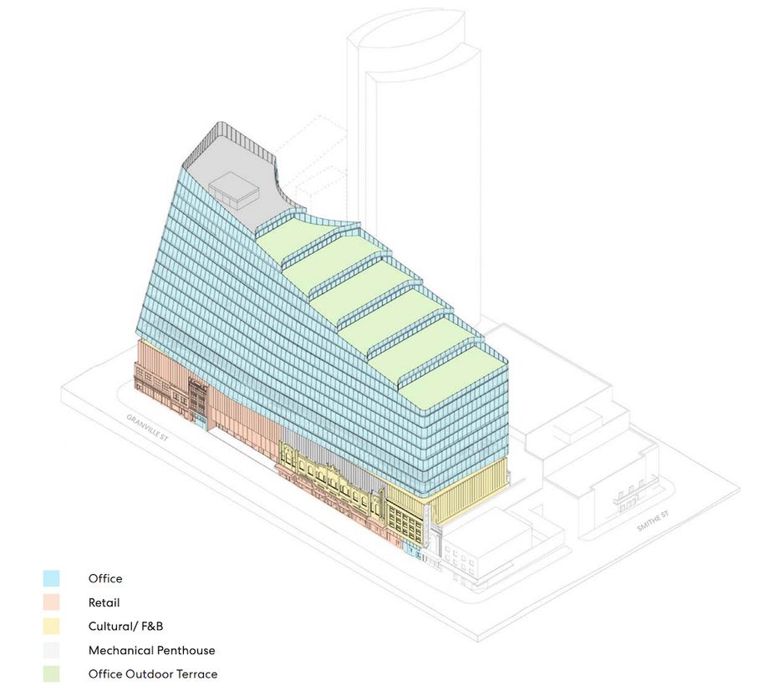The width and height of the screenshot is (784, 696).
Task: Select the small rooftop box on the penthouse
Action: pyautogui.click(x=233, y=189)
